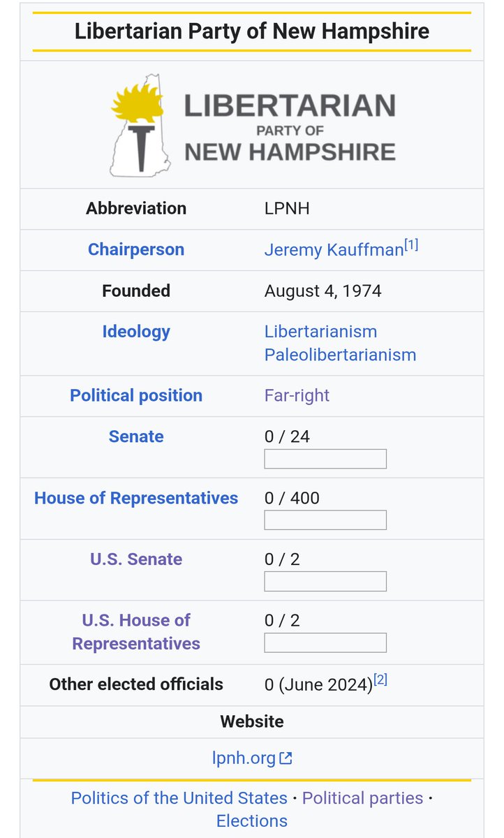Image resolution: width=504 pixels, height=838 pixels.
Task: Open the U.S. Senate link
Action: tap(136, 559)
